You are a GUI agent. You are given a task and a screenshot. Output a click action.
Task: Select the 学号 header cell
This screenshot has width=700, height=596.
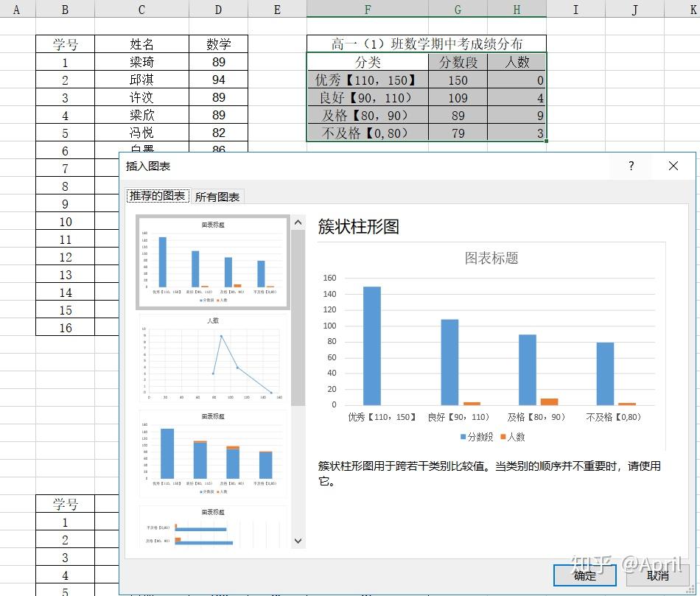65,43
